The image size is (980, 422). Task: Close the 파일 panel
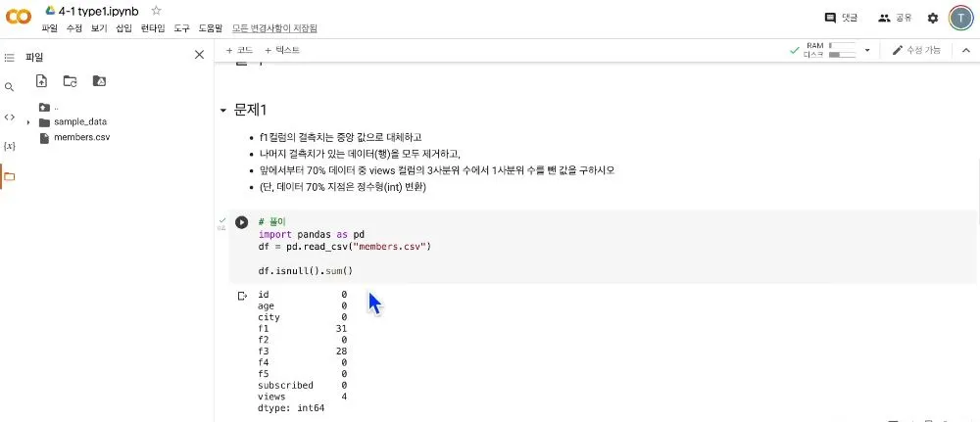point(199,55)
